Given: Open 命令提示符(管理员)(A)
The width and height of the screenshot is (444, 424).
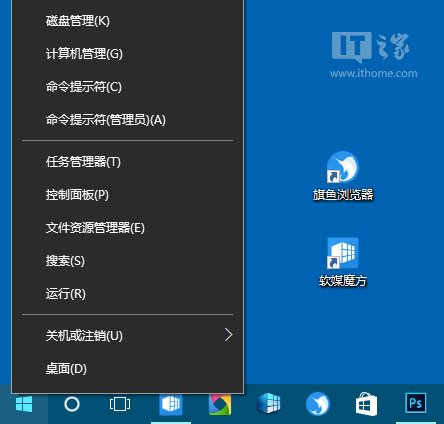Looking at the screenshot, I should [x=128, y=120].
